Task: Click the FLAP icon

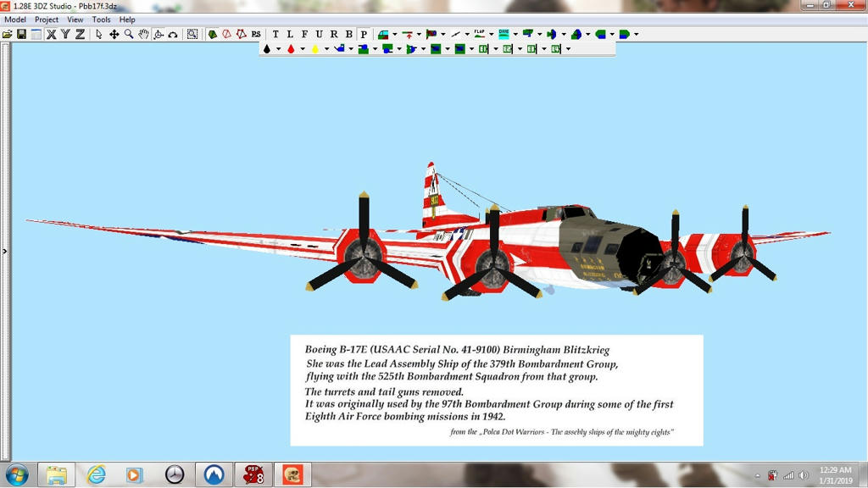Action: click(480, 34)
